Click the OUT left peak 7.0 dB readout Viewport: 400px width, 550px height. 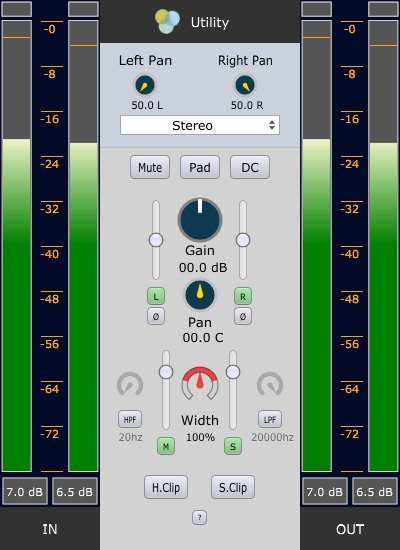coord(325,491)
